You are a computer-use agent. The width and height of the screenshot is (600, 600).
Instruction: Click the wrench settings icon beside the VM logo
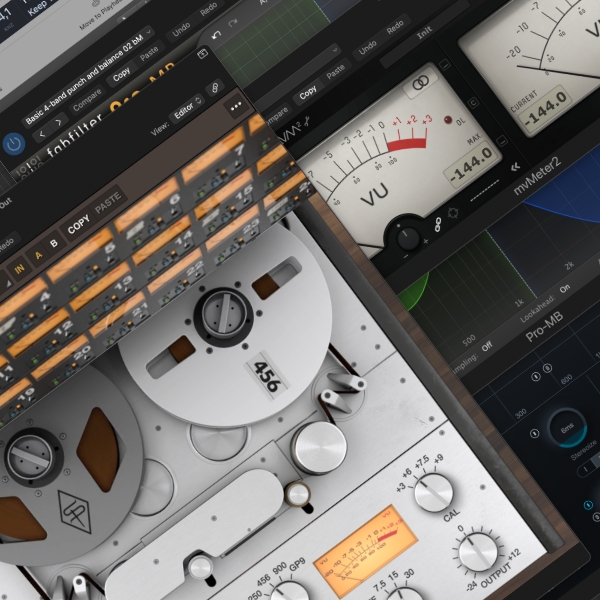(x=307, y=122)
